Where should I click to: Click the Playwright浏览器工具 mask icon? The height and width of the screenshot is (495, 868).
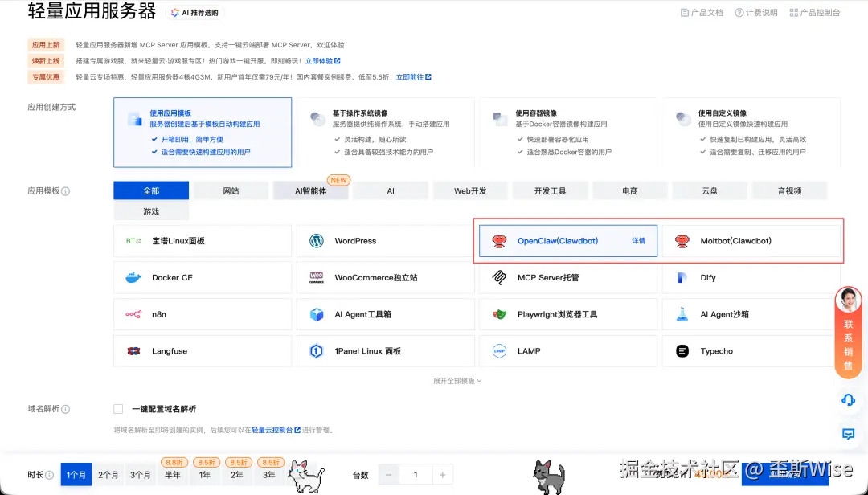[x=499, y=314]
